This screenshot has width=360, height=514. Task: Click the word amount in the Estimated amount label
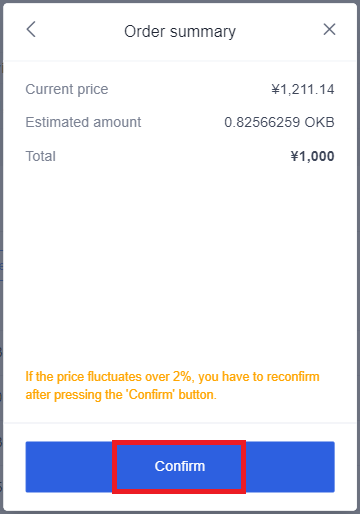[x=117, y=122]
